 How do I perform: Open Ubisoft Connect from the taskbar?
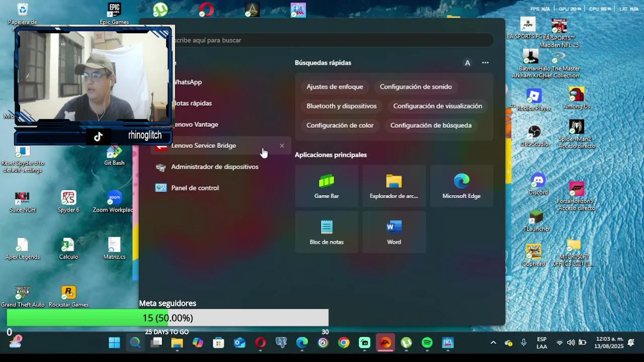click(323, 343)
